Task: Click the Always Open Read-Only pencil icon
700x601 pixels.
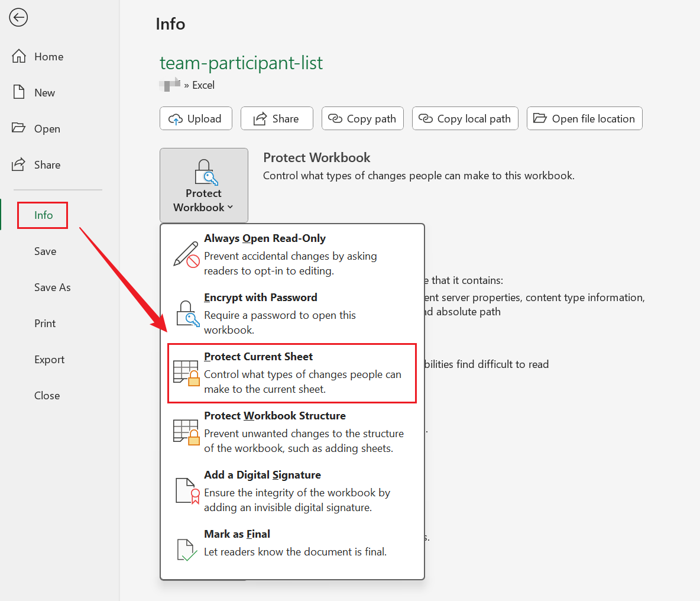Action: click(186, 254)
